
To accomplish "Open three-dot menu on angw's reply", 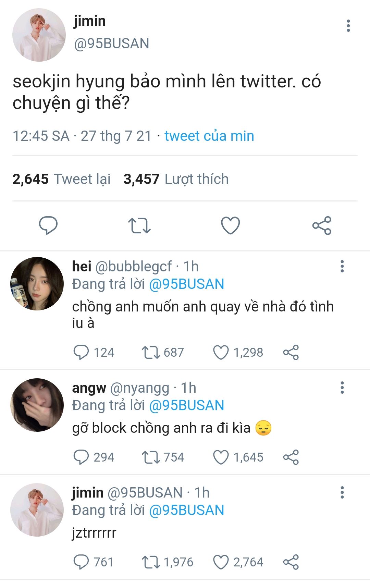I will (342, 388).
